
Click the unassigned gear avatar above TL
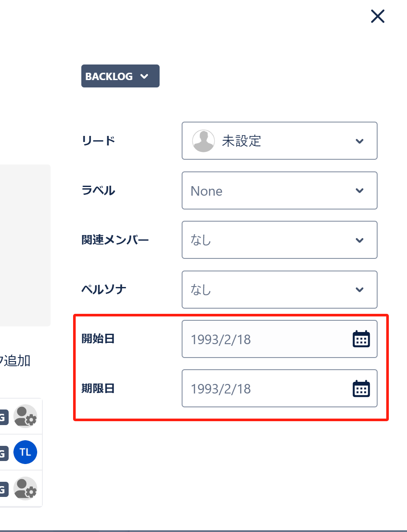pos(25,416)
